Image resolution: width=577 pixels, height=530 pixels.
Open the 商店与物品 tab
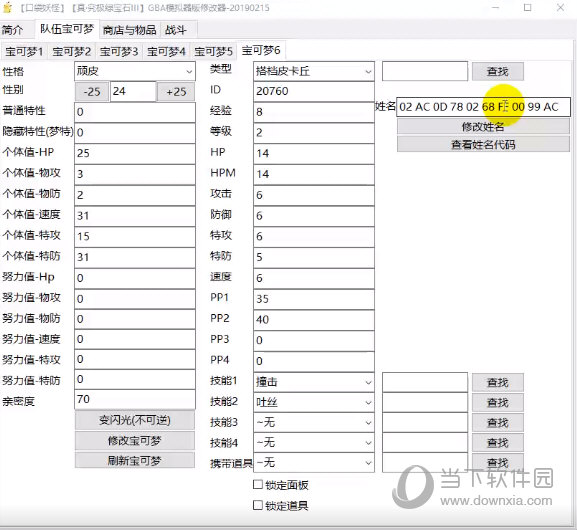[x=130, y=30]
